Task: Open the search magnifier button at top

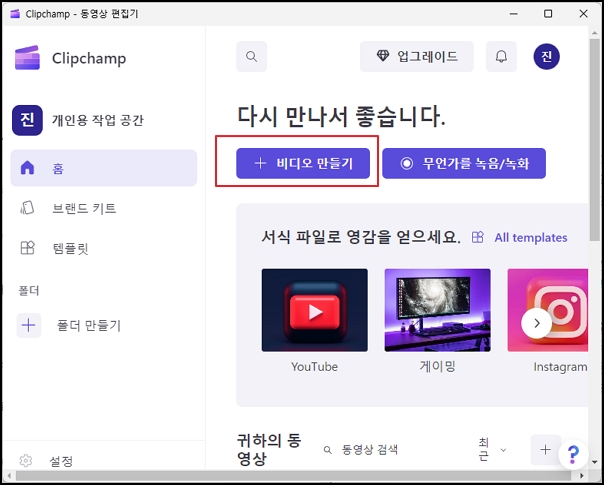Action: [252, 57]
